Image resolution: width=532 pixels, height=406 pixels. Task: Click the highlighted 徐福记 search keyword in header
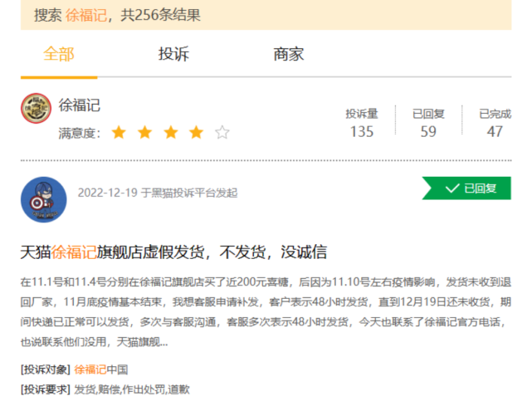86,15
